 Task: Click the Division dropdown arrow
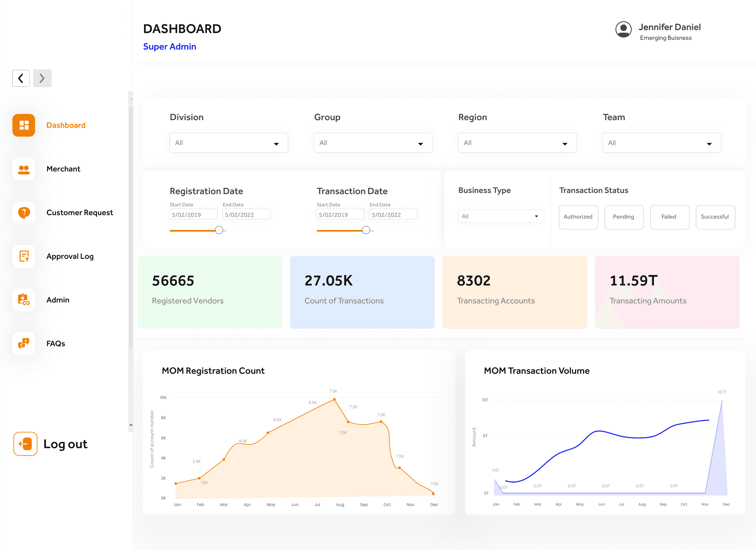pos(276,144)
